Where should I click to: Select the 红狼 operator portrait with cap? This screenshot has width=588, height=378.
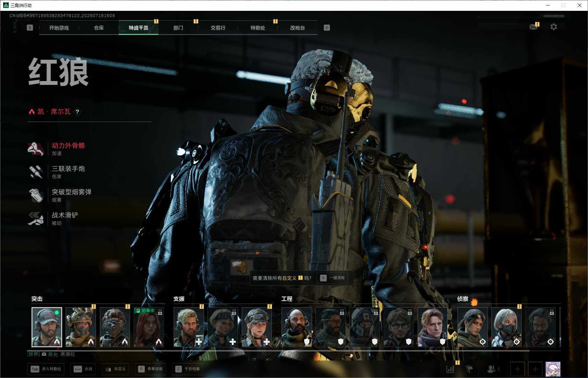click(47, 327)
